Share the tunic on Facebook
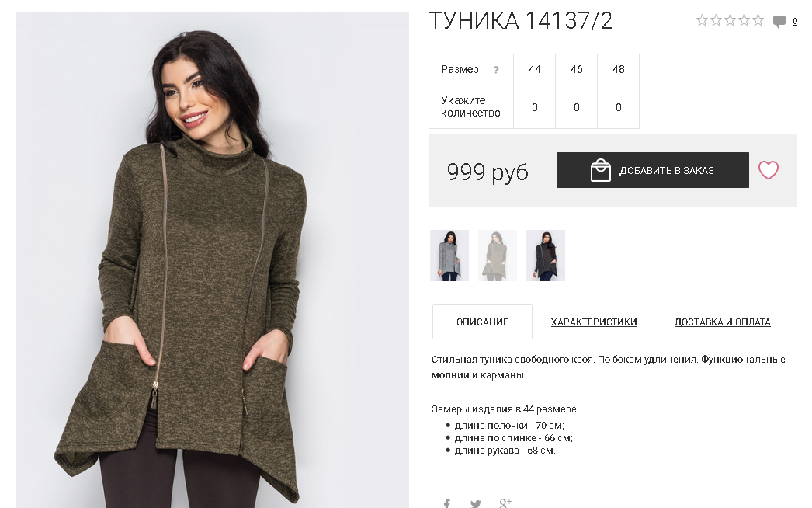The width and height of the screenshot is (812, 508). (x=447, y=503)
